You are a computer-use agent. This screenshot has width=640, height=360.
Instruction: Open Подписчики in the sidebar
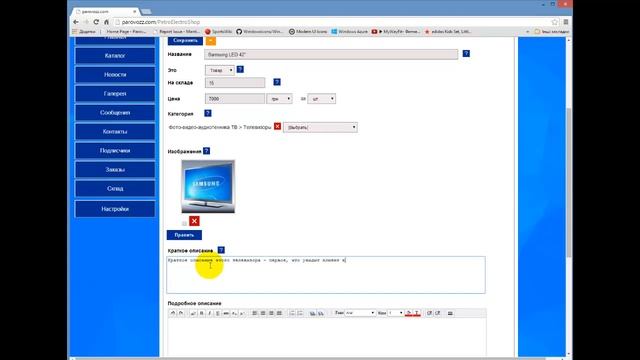[x=115, y=151]
